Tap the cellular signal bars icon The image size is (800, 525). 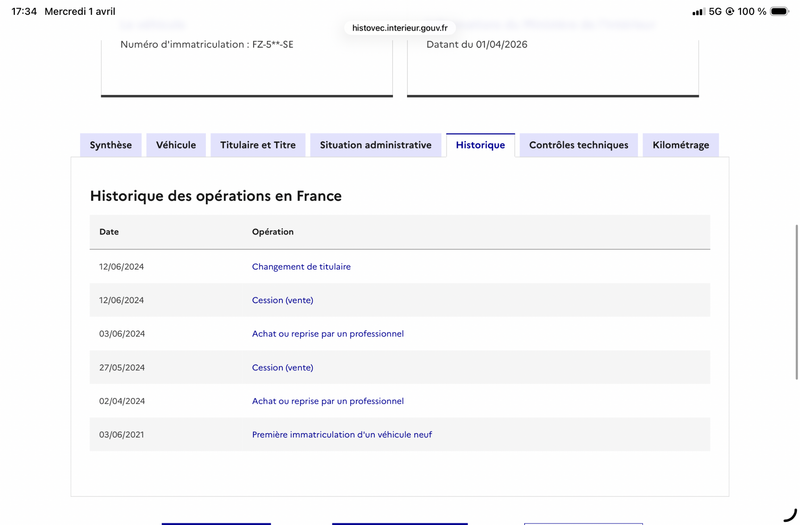click(x=698, y=11)
